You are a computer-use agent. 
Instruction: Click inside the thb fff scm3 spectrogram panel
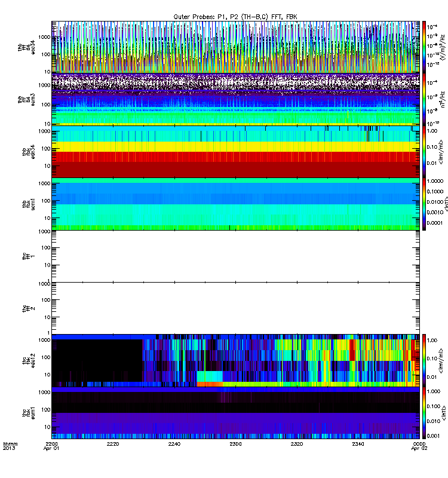[x=235, y=100]
